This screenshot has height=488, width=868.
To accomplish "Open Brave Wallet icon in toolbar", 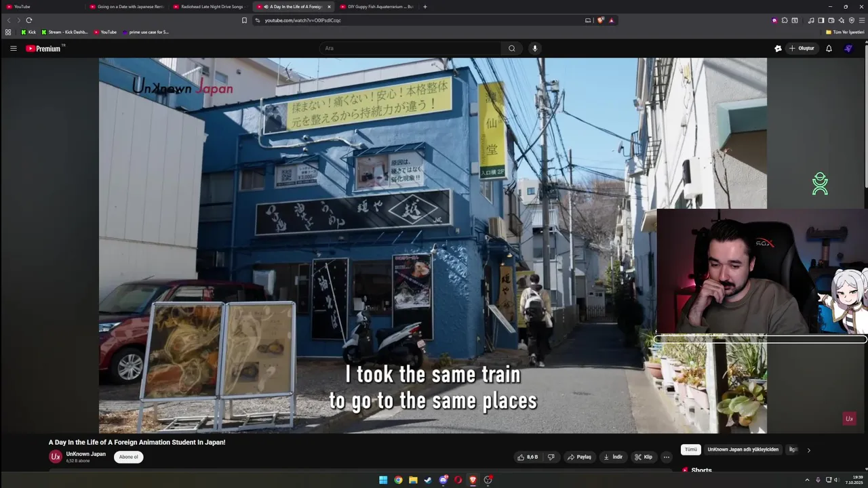I will [x=831, y=20].
